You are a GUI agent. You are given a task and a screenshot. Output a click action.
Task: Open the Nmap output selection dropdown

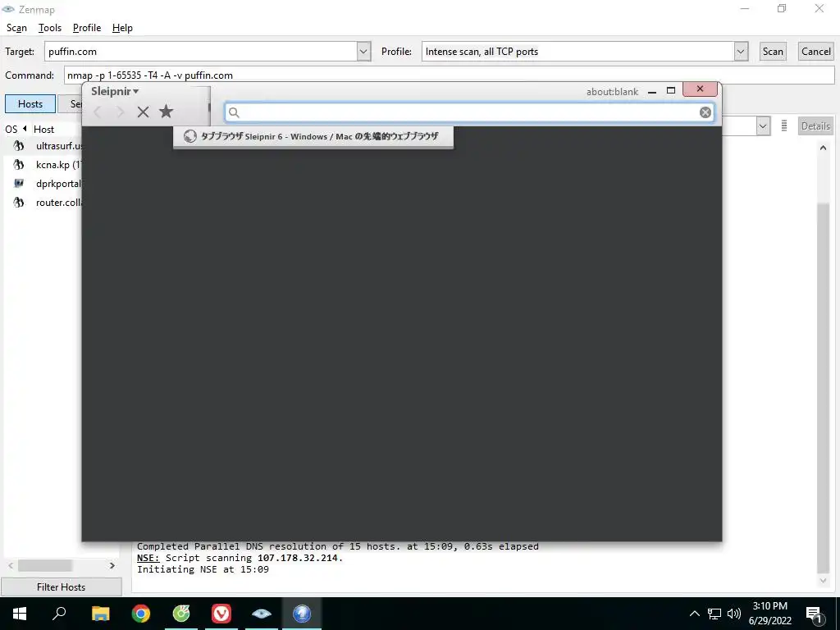(763, 126)
